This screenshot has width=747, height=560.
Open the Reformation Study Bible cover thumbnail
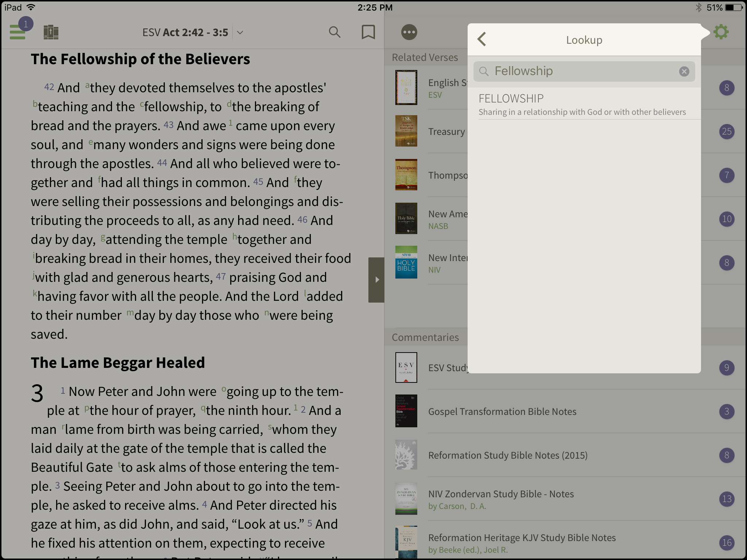tap(406, 455)
